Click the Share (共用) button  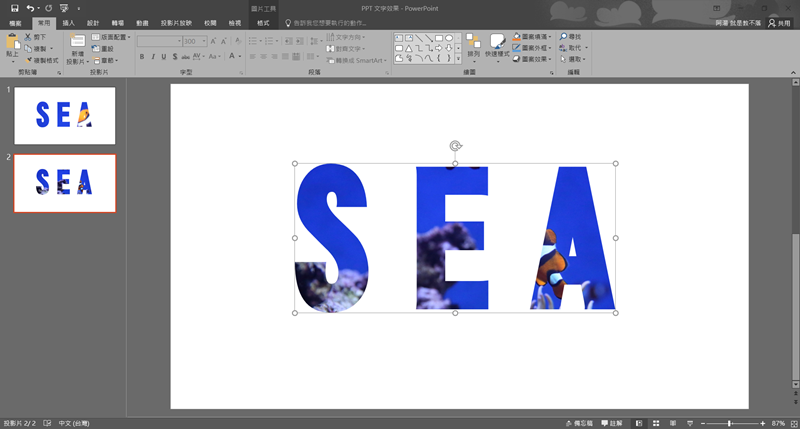click(778, 22)
